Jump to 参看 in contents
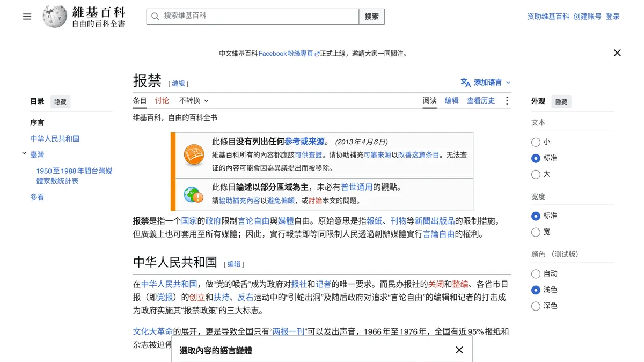The height and width of the screenshot is (362, 644). click(x=37, y=197)
